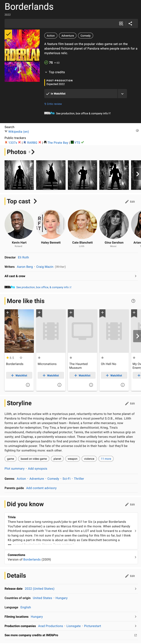Screen dimensions: 141x644
Task: Open the Sci-Fi genre link
Action: point(67,479)
